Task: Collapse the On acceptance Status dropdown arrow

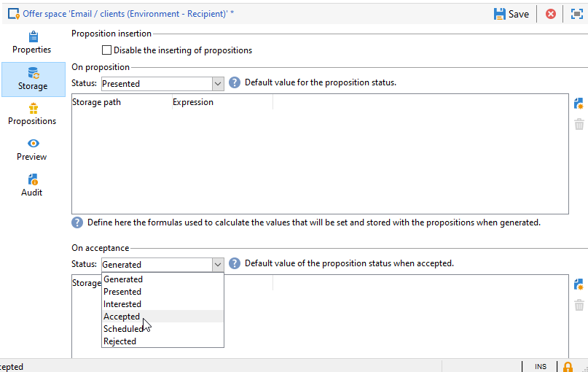Action: pos(217,264)
